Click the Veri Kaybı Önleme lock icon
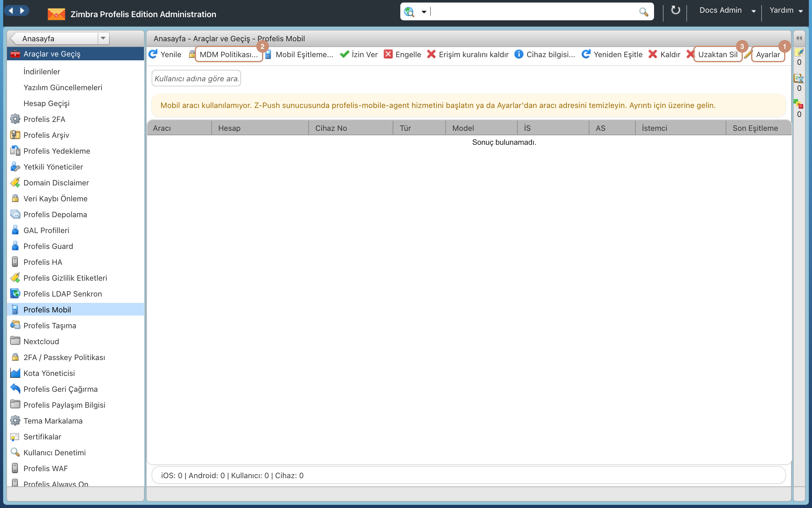The height and width of the screenshot is (508, 812). 15,198
